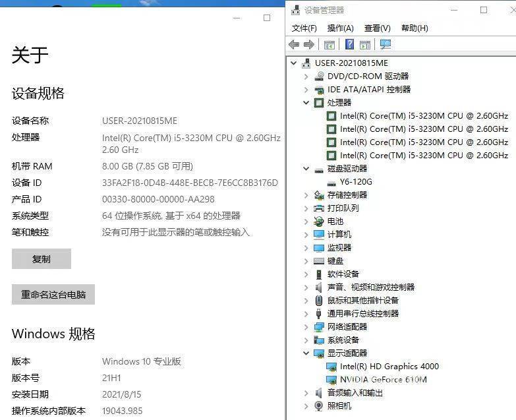Minimize the Settings About window
The width and height of the screenshot is (516, 420).
click(x=237, y=18)
